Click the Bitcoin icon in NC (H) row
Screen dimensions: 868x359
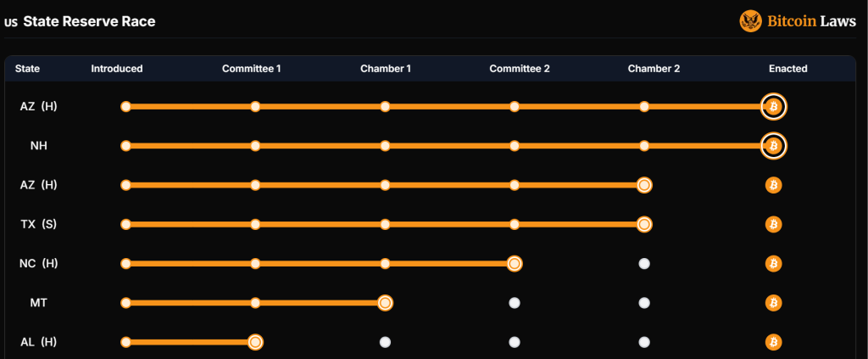pyautogui.click(x=773, y=264)
